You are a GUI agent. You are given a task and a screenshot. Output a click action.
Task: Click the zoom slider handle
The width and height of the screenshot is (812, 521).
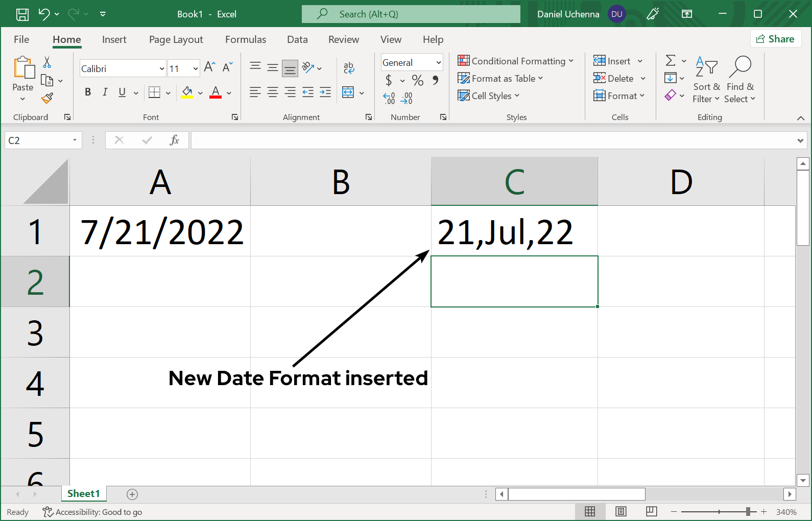coord(748,511)
